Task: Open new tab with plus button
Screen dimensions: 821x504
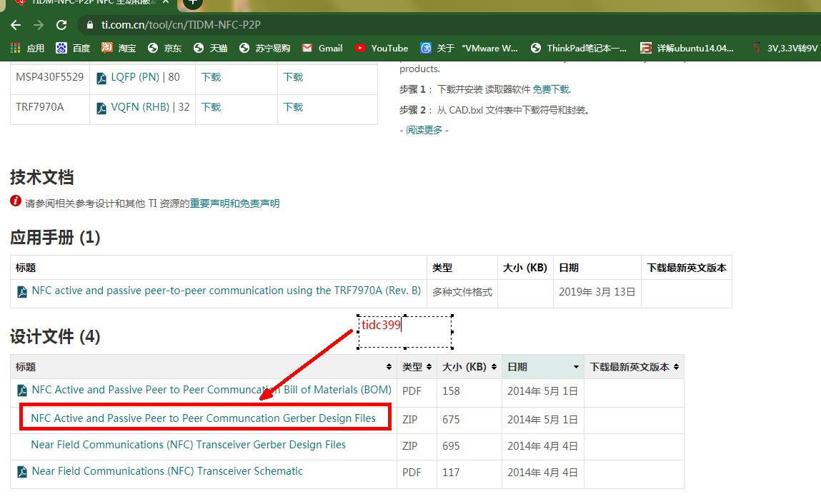Action: click(192, 3)
